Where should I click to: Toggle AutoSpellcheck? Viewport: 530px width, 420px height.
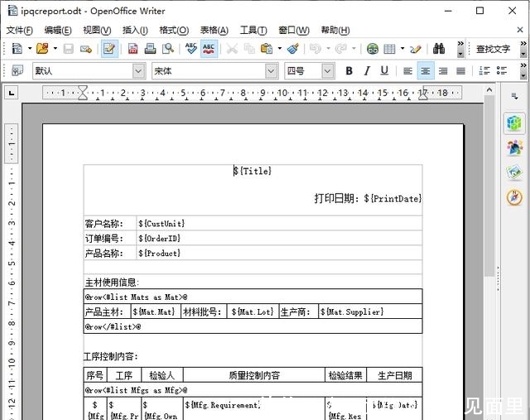pyautogui.click(x=209, y=49)
